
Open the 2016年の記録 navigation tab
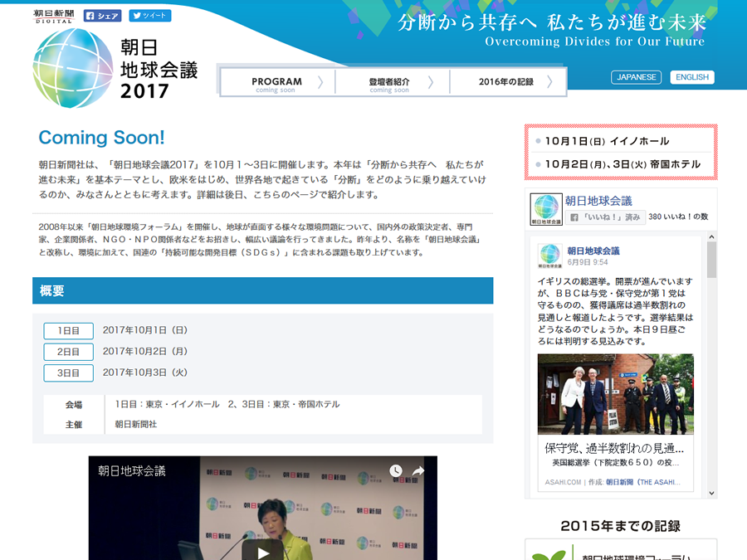coord(507,82)
